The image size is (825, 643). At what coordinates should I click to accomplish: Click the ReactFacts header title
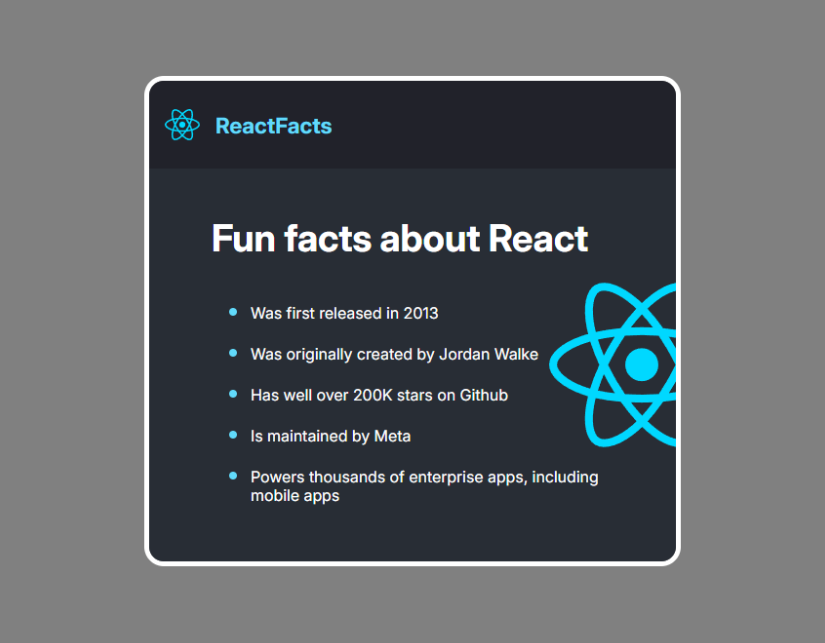274,126
